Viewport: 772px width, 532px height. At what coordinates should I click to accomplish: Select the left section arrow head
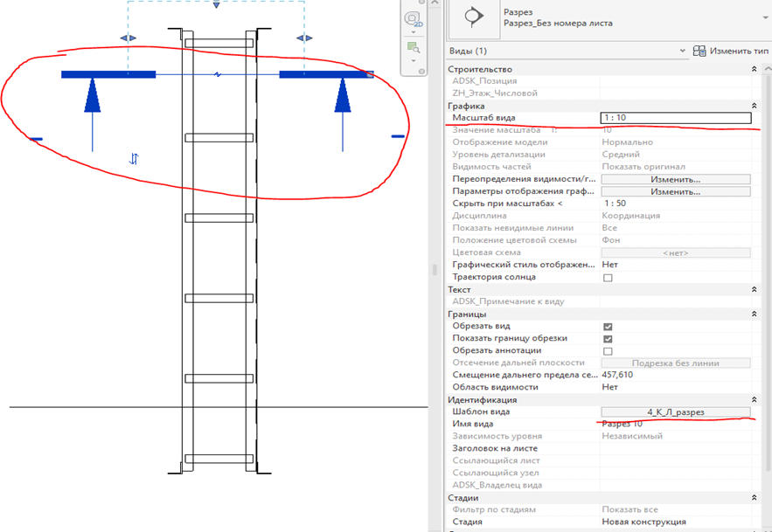[x=92, y=95]
